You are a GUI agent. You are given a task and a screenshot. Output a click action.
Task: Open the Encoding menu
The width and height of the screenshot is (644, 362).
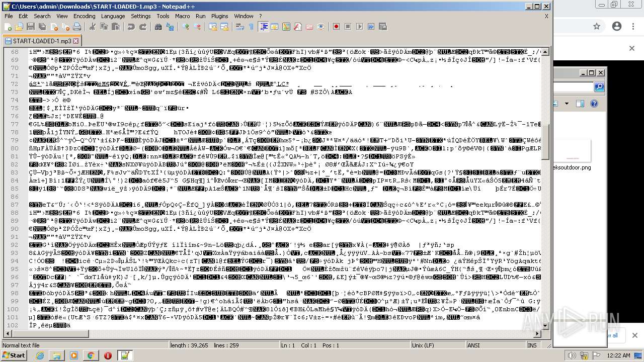(84, 16)
